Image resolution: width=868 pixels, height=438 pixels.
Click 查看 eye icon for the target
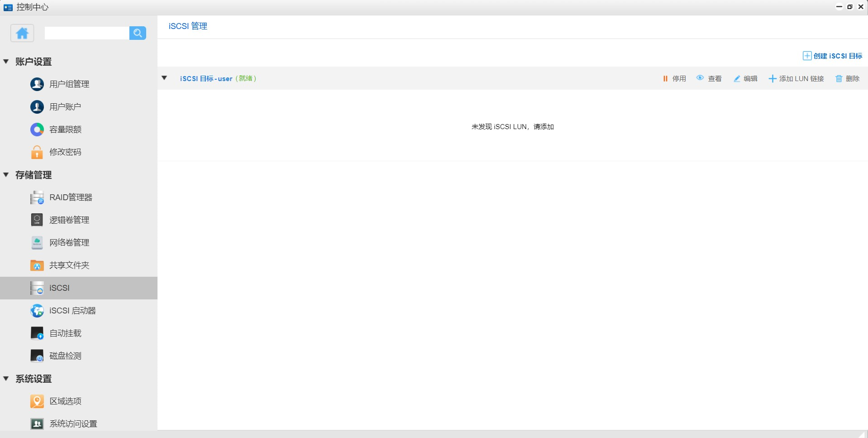(x=709, y=79)
